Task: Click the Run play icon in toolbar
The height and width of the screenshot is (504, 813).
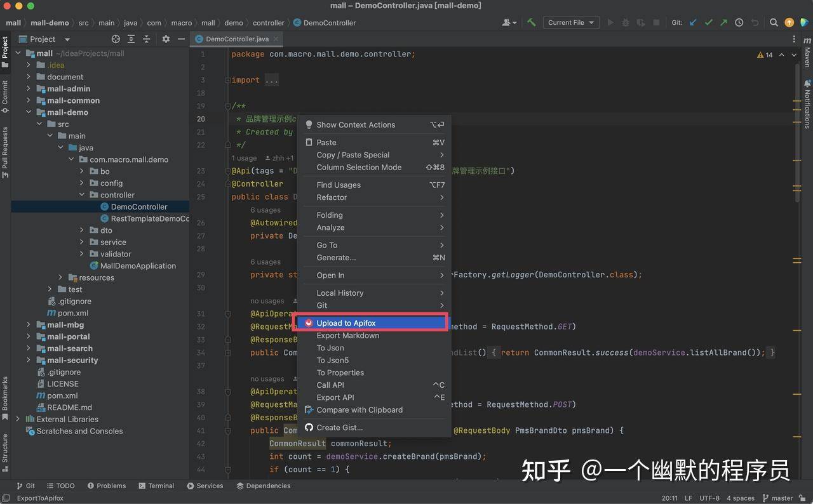Action: pos(610,22)
